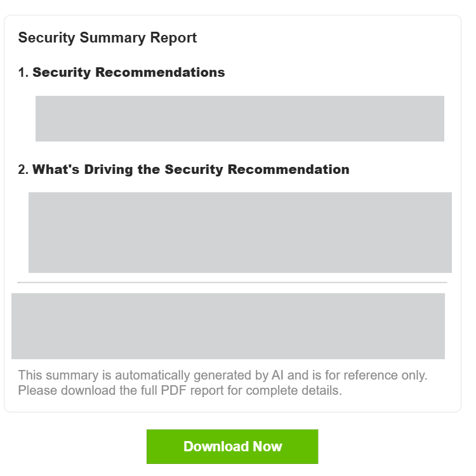Screen dimensions: 476x476
Task: Click the gray block under Security Recommendations
Action: [240, 119]
